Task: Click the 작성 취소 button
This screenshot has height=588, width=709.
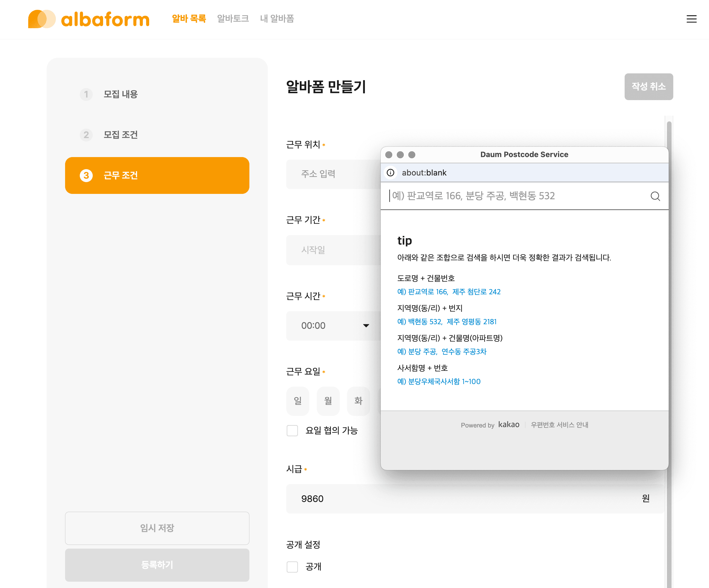Action: tap(648, 87)
